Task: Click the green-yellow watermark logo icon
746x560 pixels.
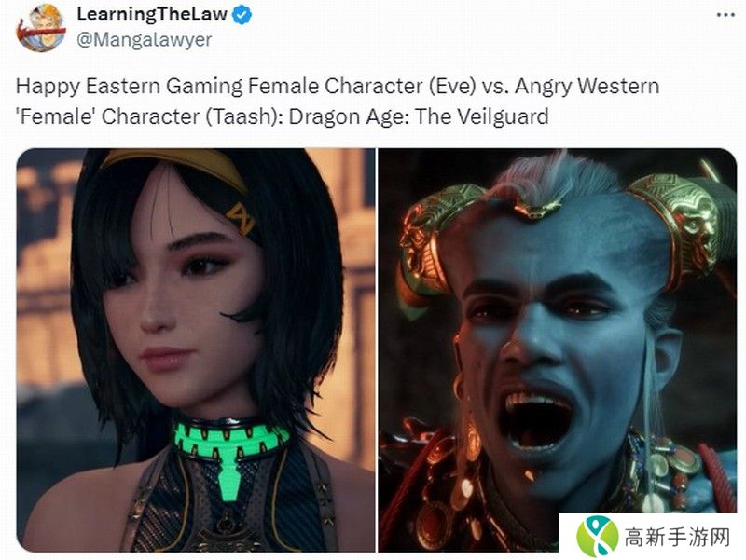Action: click(598, 537)
